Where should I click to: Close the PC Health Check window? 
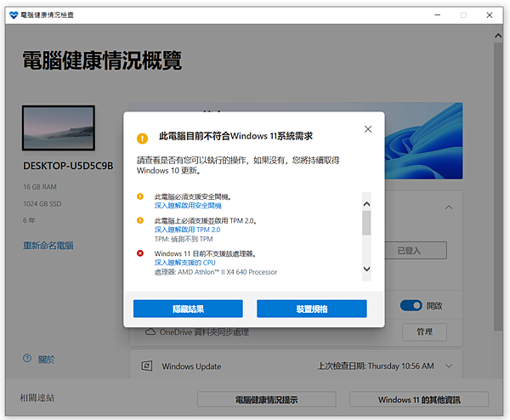pos(490,15)
